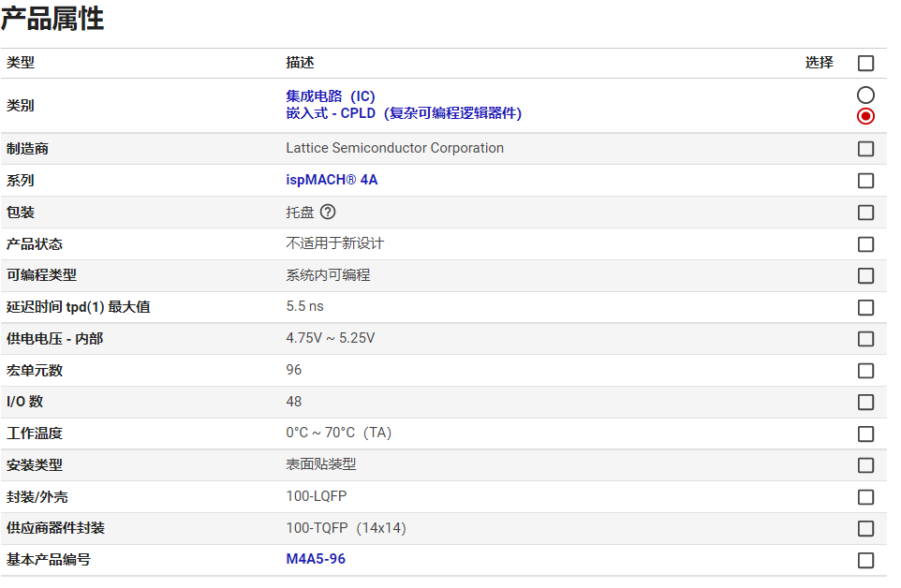This screenshot has width=901, height=588.
Task: Select the 安装类型 表面贴装型 checkbox
Action: [x=865, y=465]
